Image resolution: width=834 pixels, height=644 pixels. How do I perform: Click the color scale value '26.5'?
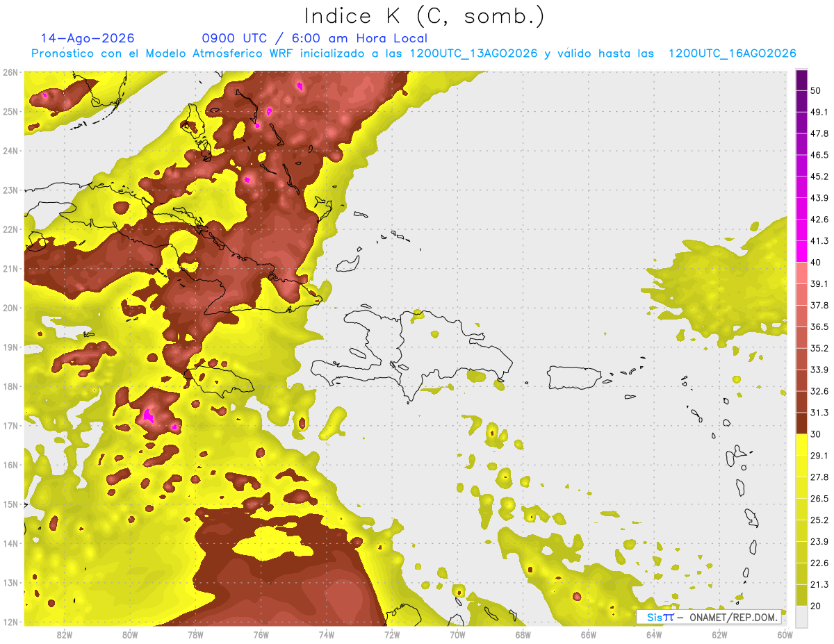coord(820,499)
